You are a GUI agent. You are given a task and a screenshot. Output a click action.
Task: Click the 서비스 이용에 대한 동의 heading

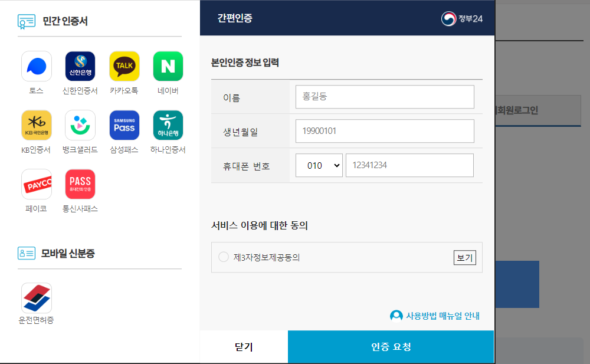(x=260, y=225)
